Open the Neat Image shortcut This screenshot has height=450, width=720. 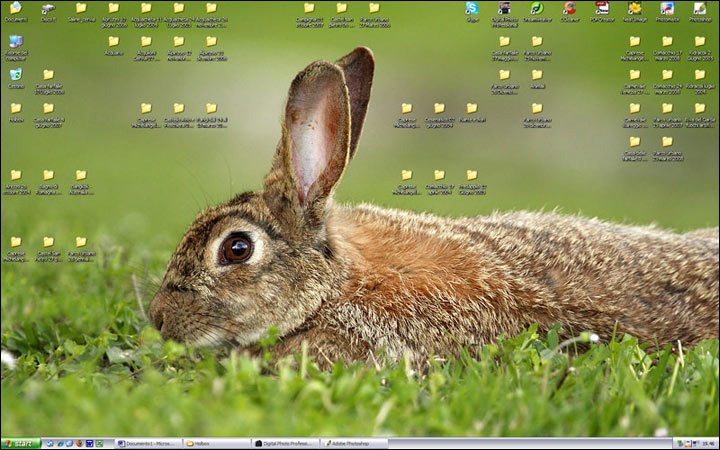pyautogui.click(x=635, y=12)
